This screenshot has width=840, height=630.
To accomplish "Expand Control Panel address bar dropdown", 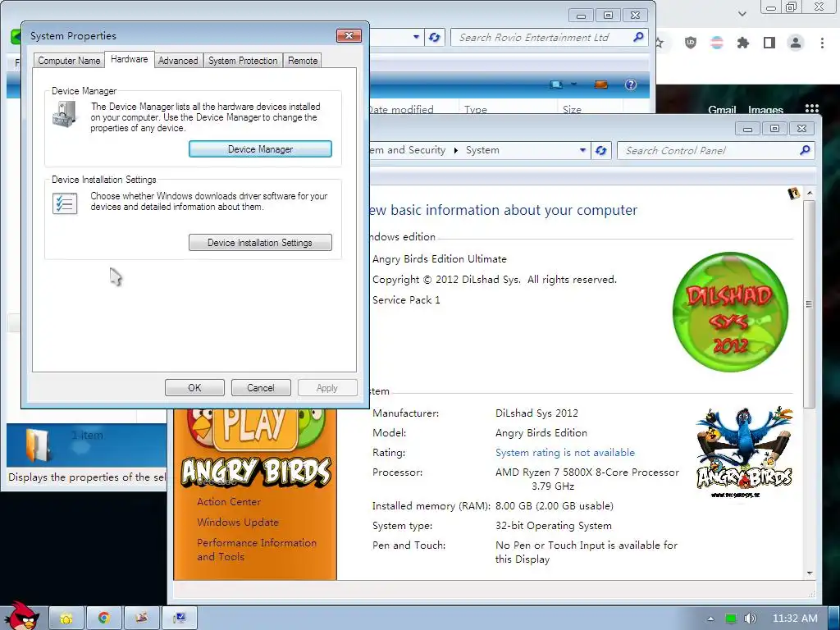I will [583, 151].
